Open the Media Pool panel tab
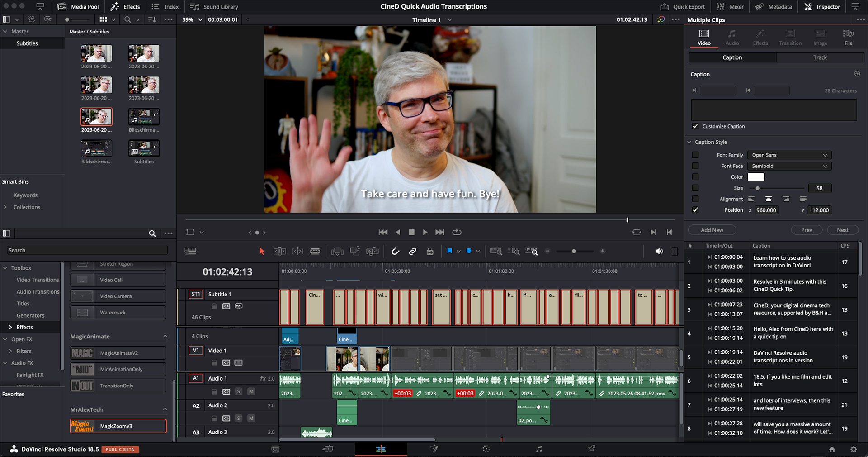The height and width of the screenshot is (457, 868). pos(79,7)
